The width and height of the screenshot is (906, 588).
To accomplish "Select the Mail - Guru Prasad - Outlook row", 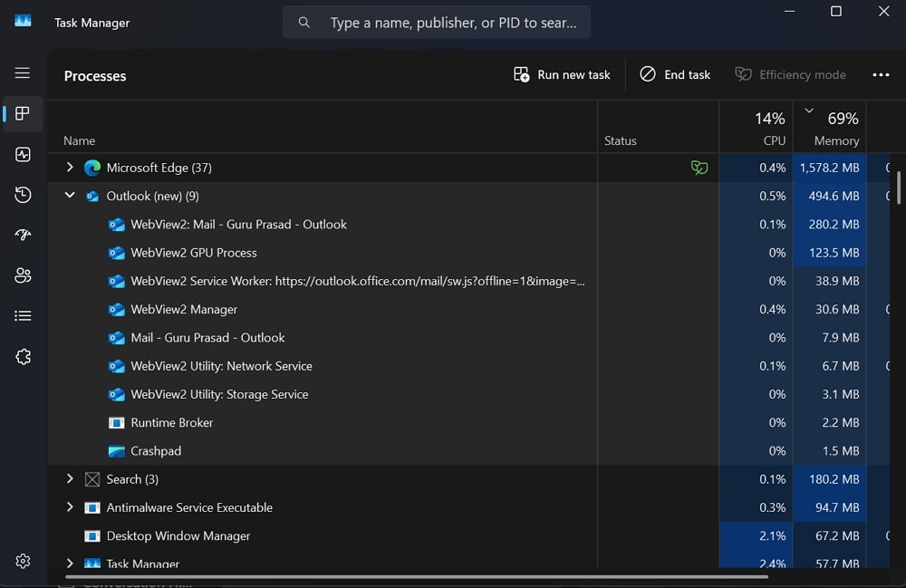I will pyautogui.click(x=468, y=337).
